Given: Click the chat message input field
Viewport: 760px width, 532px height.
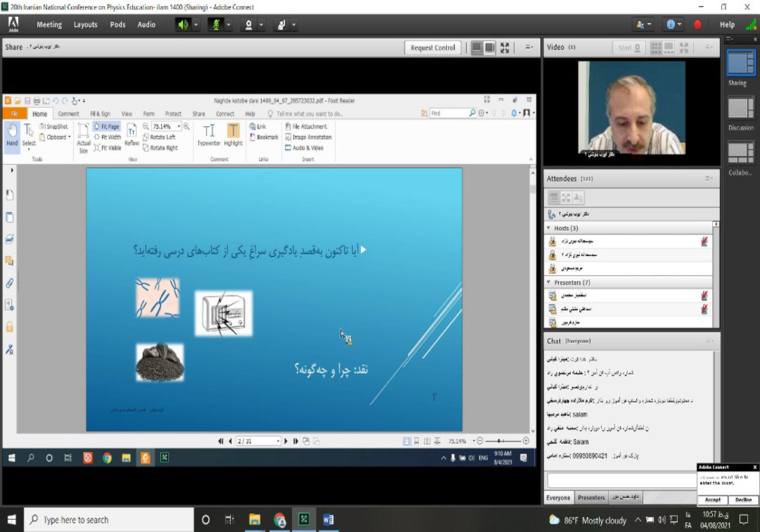Looking at the screenshot, I should 619,480.
